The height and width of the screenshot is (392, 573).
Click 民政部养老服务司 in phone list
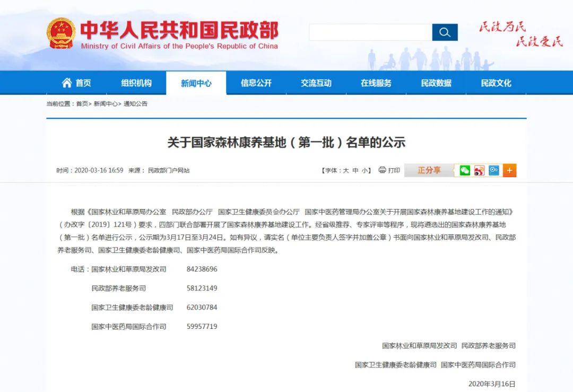[119, 288]
